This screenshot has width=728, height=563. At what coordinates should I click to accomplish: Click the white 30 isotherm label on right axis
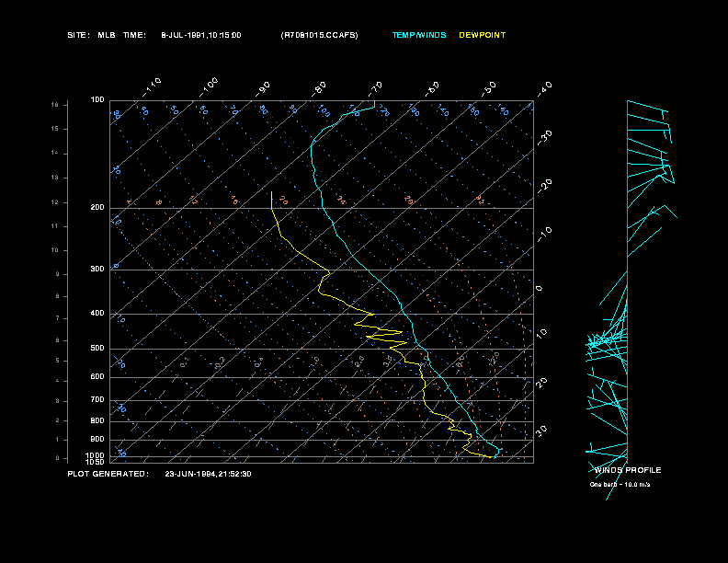pyautogui.click(x=541, y=431)
